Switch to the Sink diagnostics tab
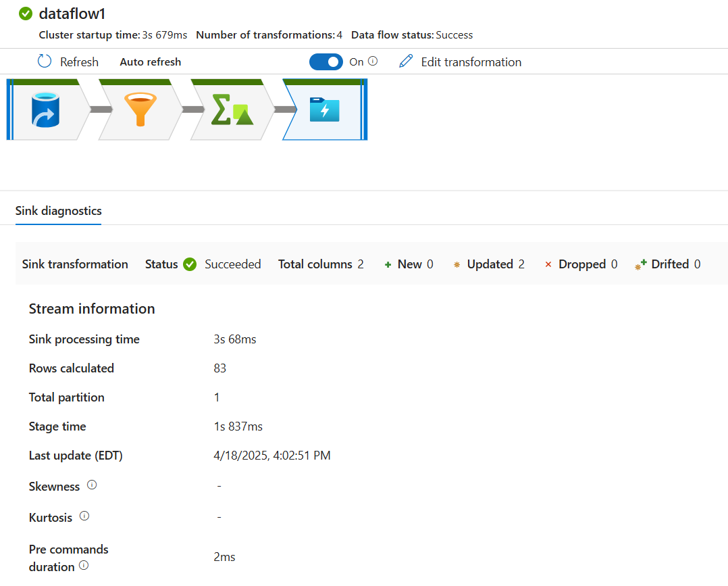Screen dimensions: 728x586 (58, 211)
